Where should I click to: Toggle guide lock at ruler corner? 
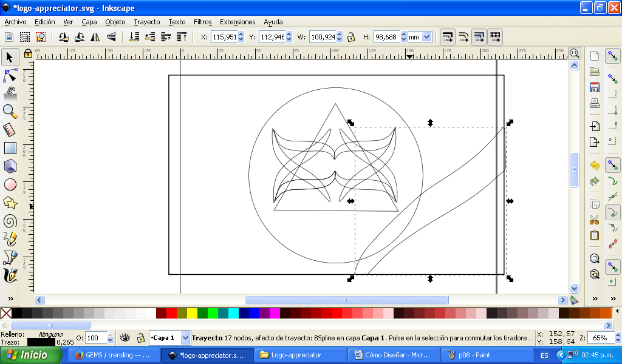tap(28, 53)
